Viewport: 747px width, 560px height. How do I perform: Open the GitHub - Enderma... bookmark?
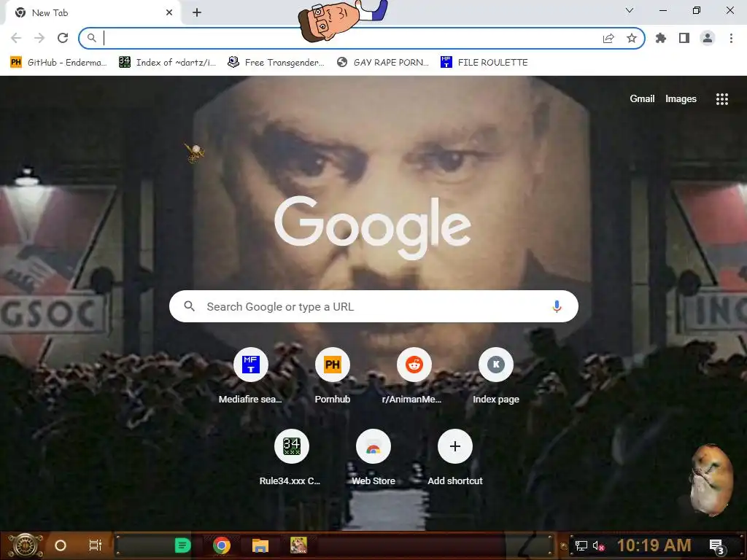click(58, 63)
